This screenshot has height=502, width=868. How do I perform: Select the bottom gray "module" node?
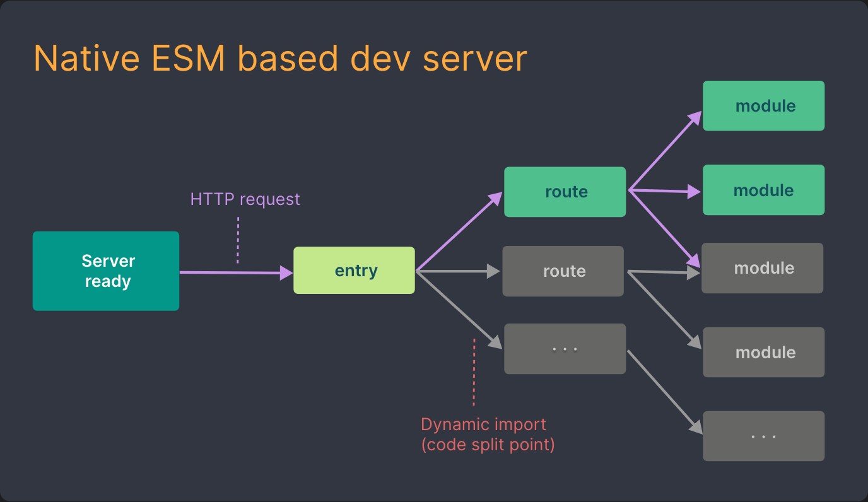763,352
